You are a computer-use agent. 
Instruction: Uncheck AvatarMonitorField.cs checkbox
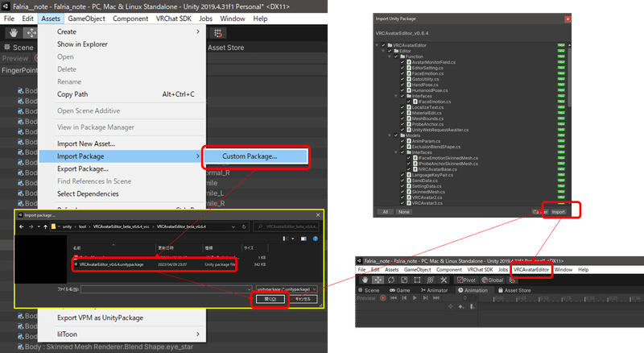click(402, 62)
